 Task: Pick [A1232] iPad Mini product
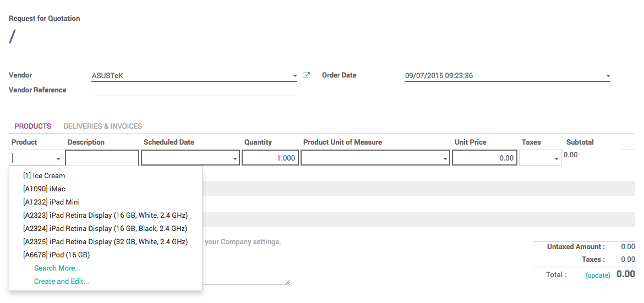coord(51,202)
